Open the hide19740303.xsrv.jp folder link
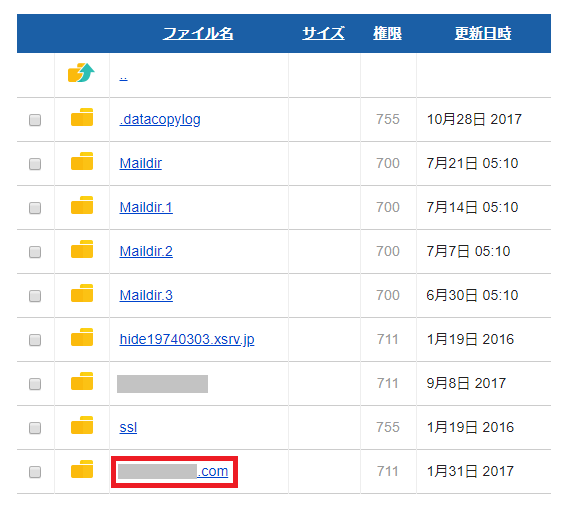 click(187, 339)
